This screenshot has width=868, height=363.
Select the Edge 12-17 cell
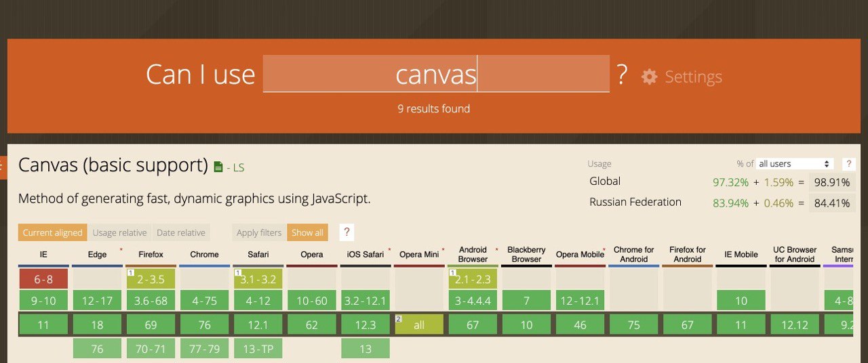98,301
